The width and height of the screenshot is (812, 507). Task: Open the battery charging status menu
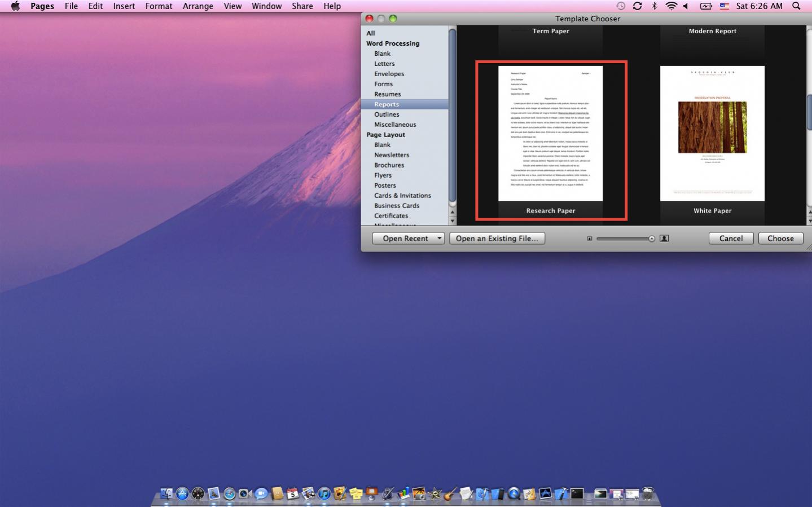click(x=706, y=6)
